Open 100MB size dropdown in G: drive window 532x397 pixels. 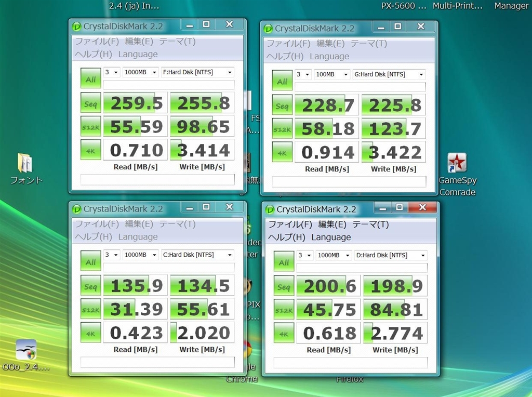click(x=332, y=74)
